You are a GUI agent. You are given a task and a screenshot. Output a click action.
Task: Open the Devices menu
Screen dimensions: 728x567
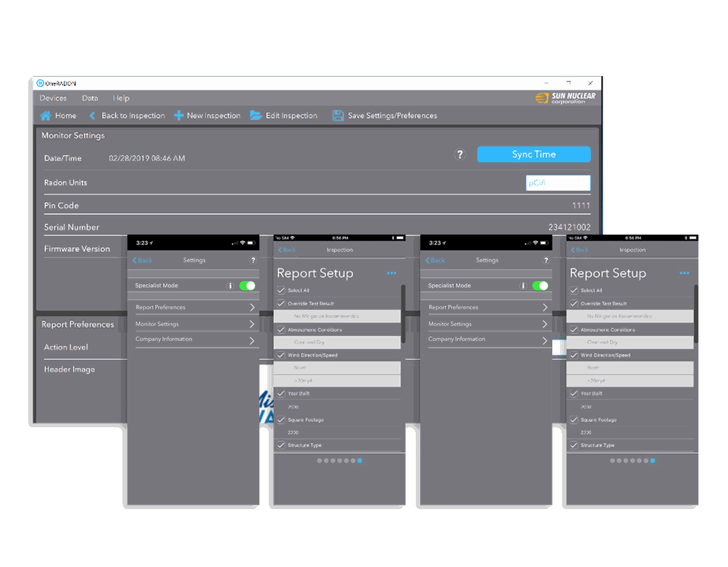coord(53,98)
